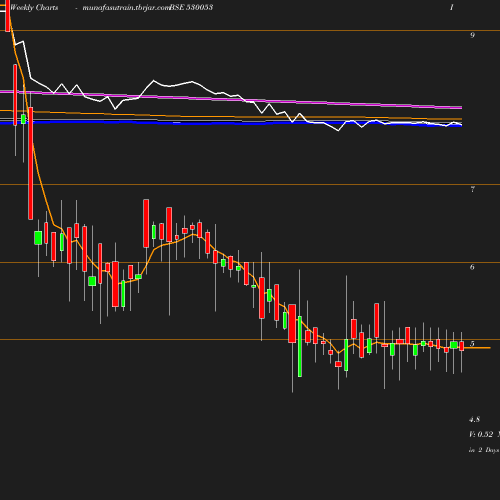The image size is (500, 500).
Task: Click the 'Weekly Charts' title text
Action: (34, 7)
